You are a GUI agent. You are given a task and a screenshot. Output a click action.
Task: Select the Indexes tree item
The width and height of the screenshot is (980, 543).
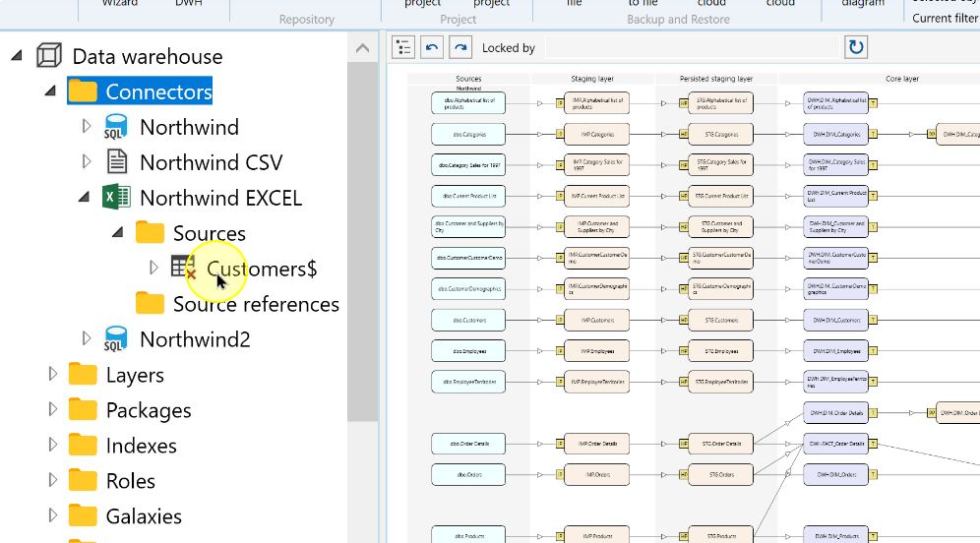tap(142, 446)
